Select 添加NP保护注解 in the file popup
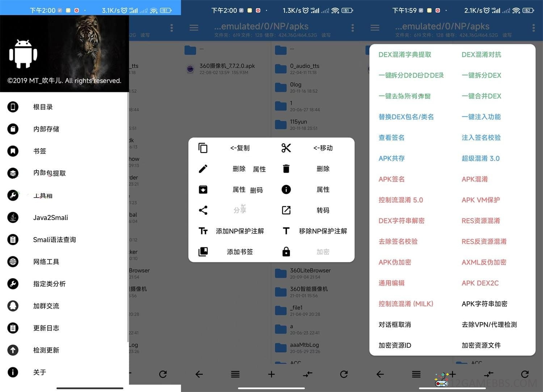This screenshot has width=543, height=392. click(240, 231)
